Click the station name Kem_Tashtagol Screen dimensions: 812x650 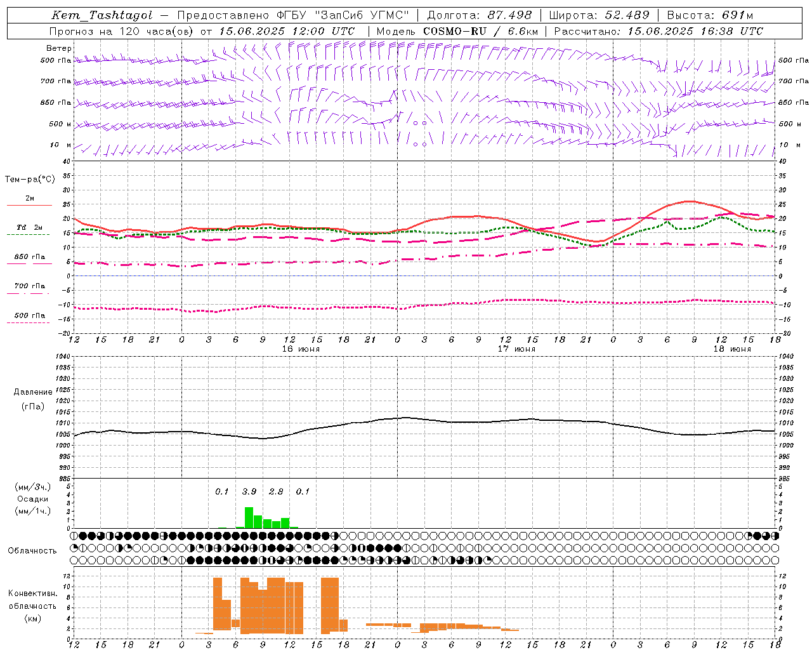click(102, 15)
